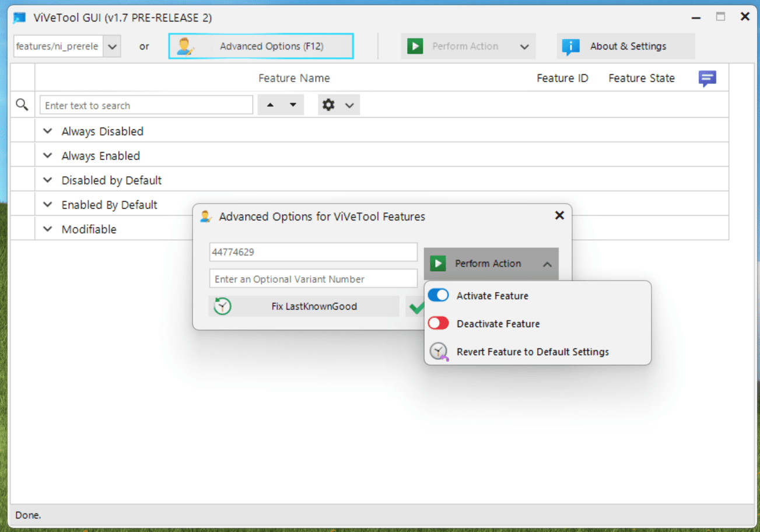
Task: Expand the Modifiable group
Action: tap(48, 229)
